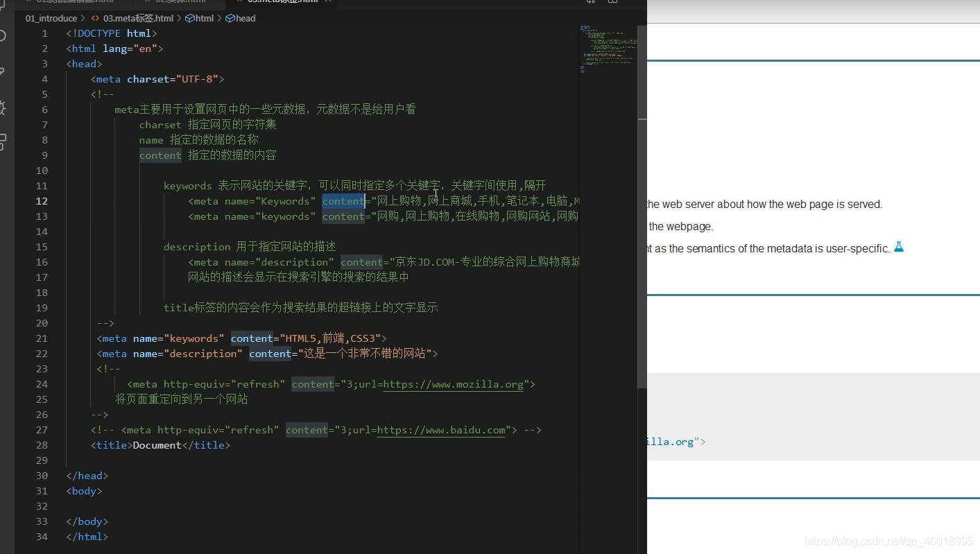Screen dimensions: 980x554
Task: Open the html breadcrumb symbol
Action: [205, 19]
